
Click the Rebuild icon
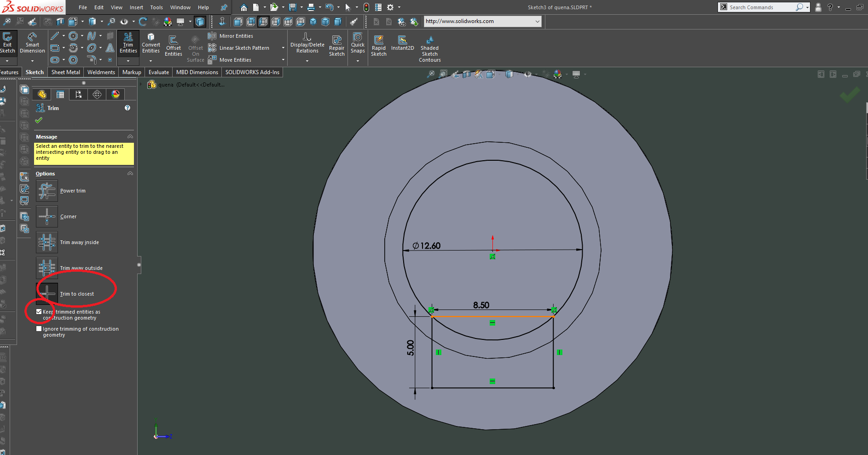pos(366,7)
